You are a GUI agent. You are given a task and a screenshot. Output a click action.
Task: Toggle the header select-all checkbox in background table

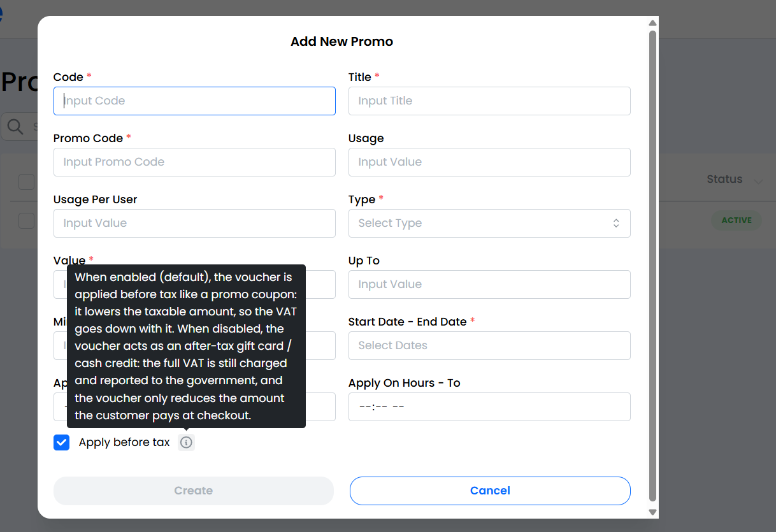(26, 182)
